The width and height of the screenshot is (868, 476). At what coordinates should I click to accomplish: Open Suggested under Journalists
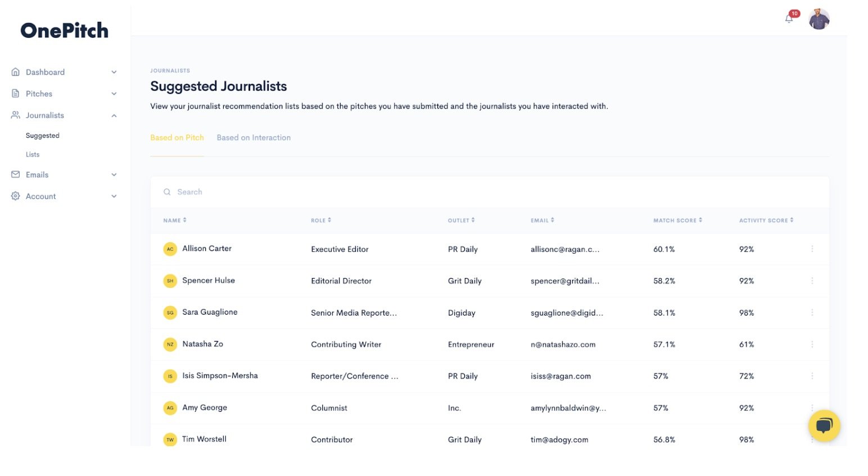pos(43,136)
